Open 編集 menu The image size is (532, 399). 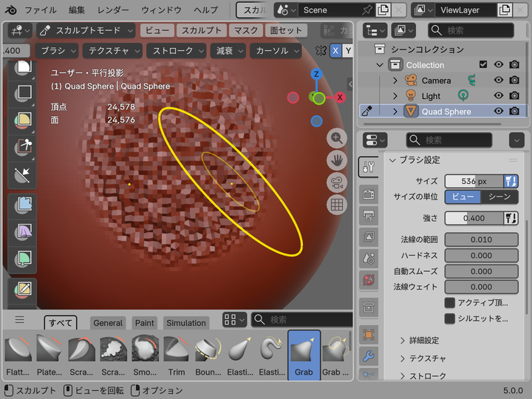tap(77, 10)
